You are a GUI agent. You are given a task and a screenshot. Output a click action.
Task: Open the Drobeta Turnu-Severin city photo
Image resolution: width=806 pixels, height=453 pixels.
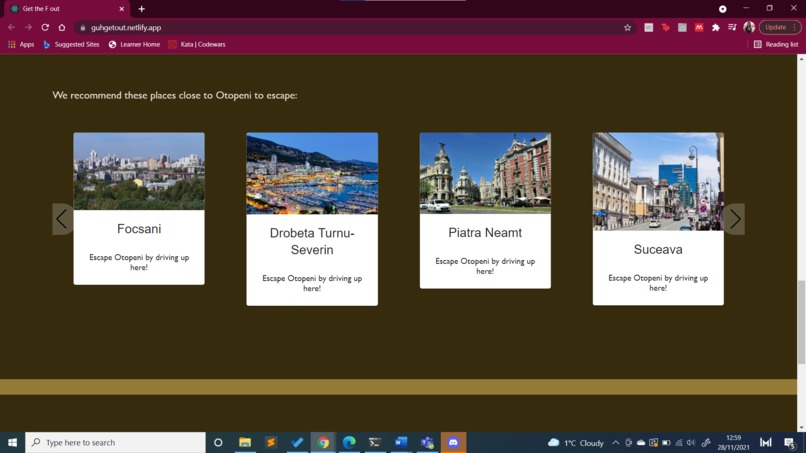point(312,173)
